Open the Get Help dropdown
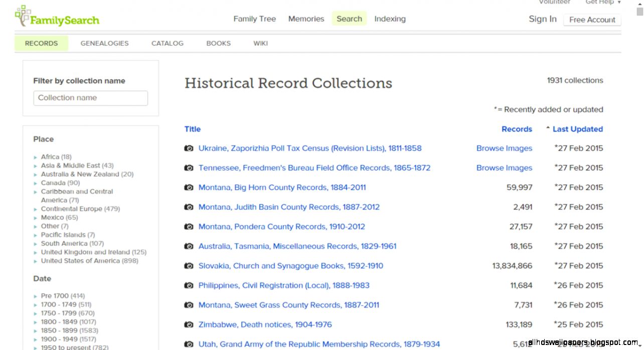Image resolution: width=644 pixels, height=350 pixels. coord(600,2)
